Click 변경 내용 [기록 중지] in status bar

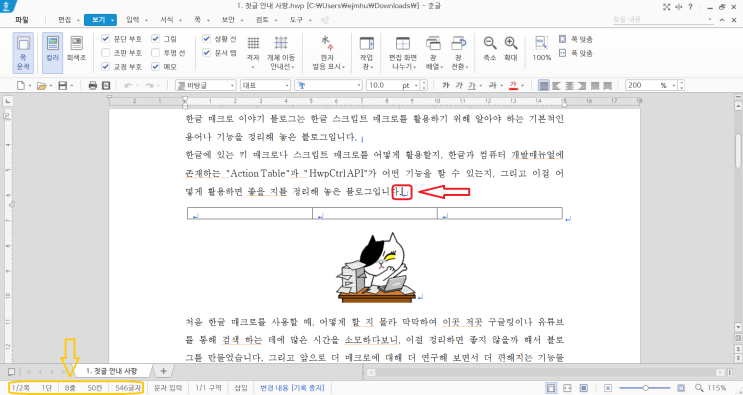292,388
